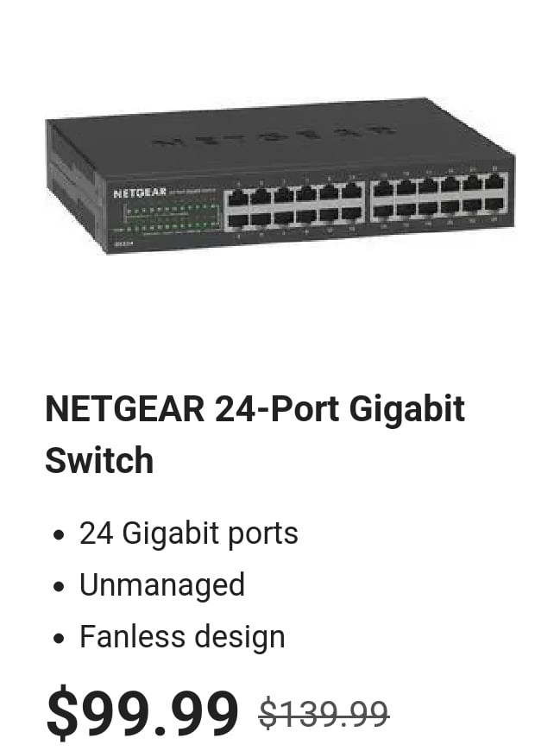
Task: Click the Fanless design feature text
Action: pos(182,637)
